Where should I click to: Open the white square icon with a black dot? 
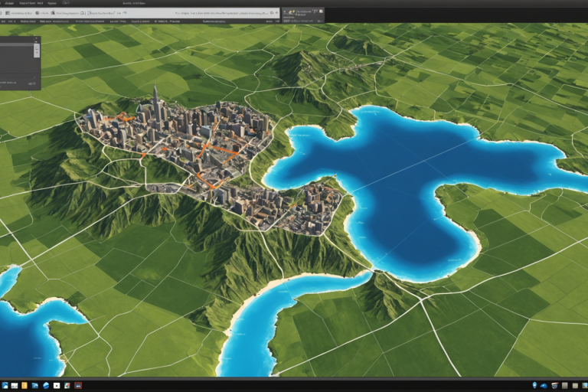click(x=57, y=385)
